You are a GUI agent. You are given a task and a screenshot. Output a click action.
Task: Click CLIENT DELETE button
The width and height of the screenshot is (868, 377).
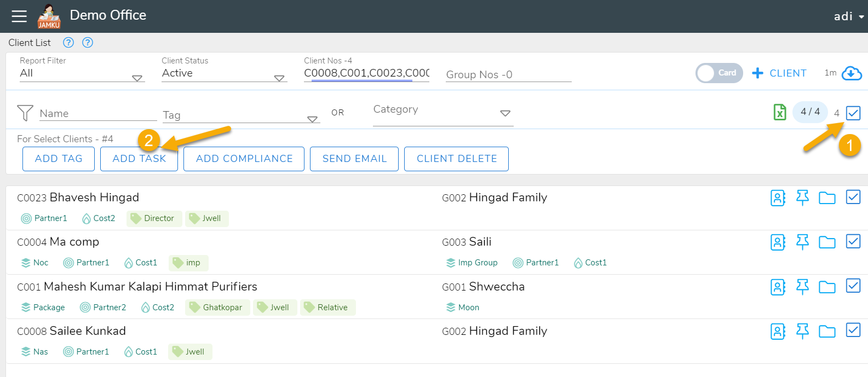tap(457, 159)
